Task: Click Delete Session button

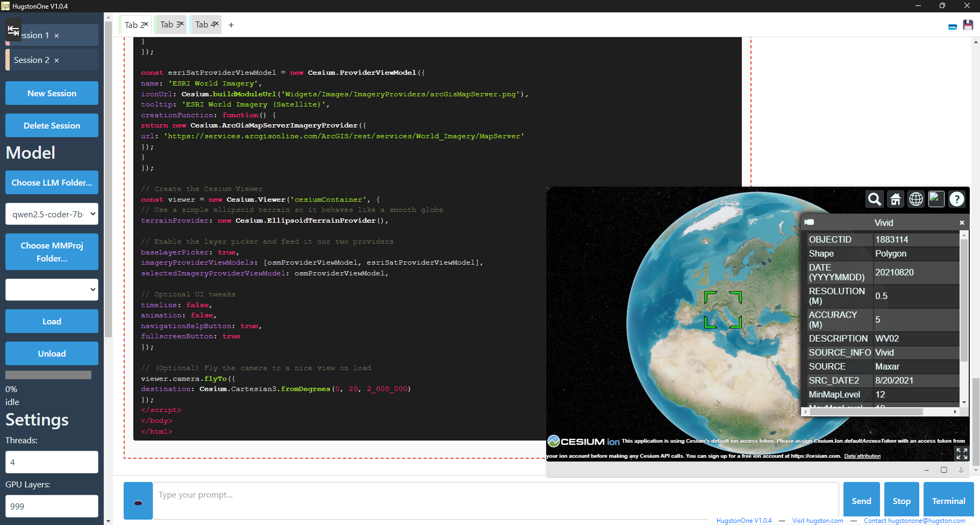Action: (52, 125)
